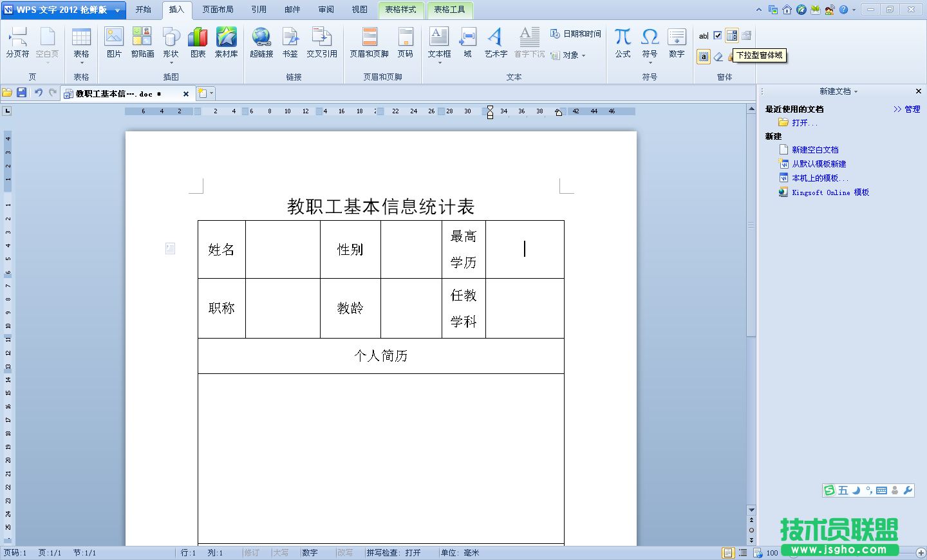Open the 超链接 hyperlink tool
927x560 pixels.
(x=261, y=42)
